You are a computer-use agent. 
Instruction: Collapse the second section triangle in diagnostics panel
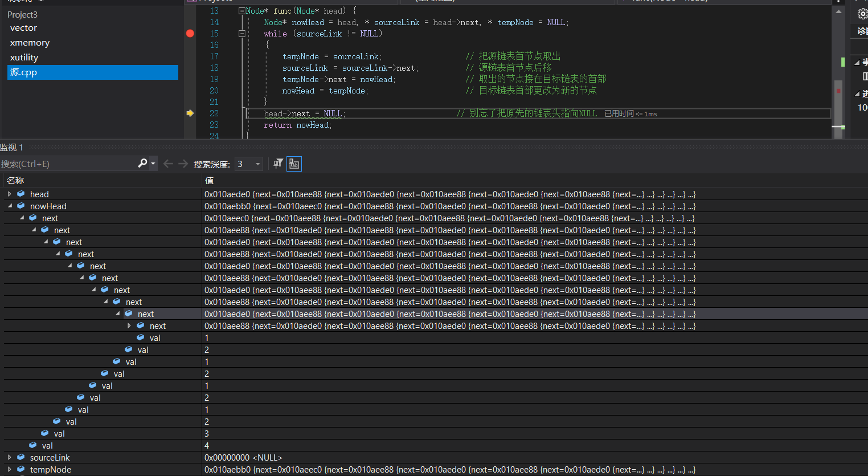[x=857, y=94]
